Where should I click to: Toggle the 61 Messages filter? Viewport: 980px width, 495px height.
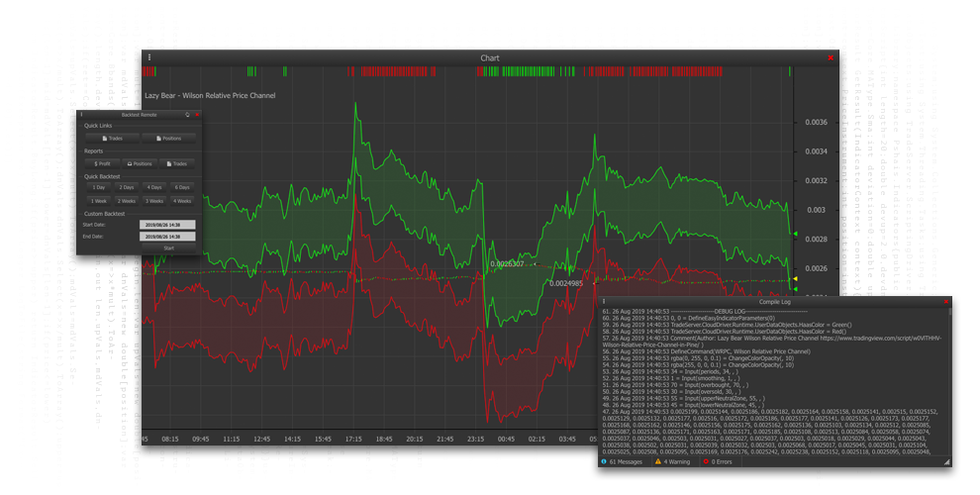[623, 461]
